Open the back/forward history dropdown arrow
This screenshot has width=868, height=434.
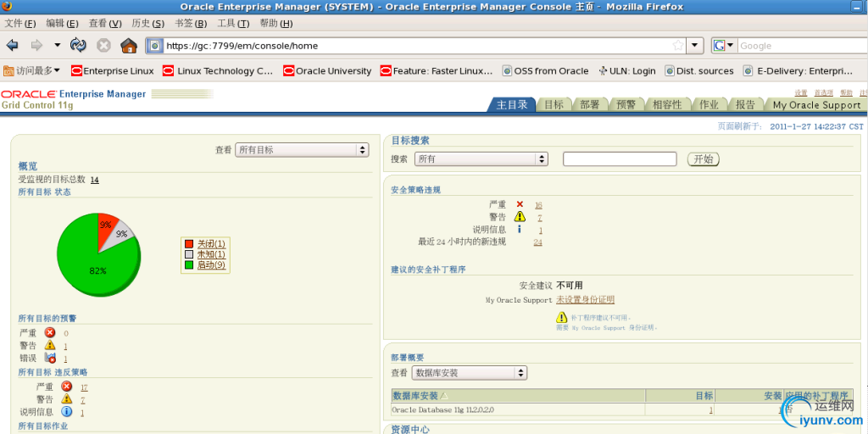[x=57, y=46]
